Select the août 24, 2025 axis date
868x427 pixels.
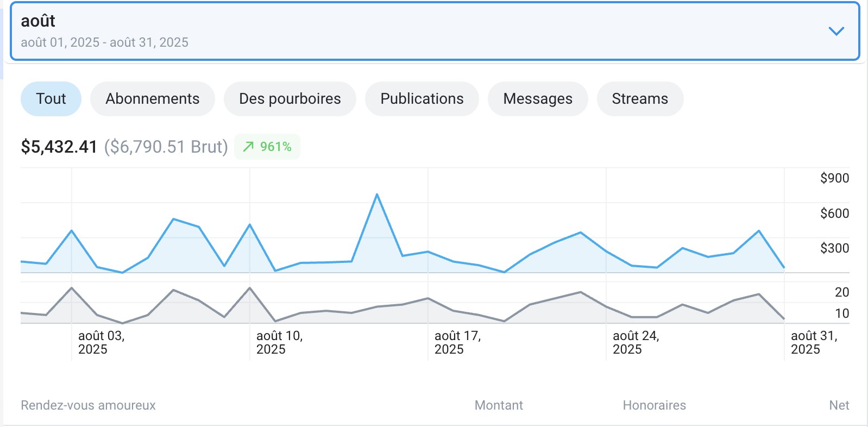[x=636, y=342]
